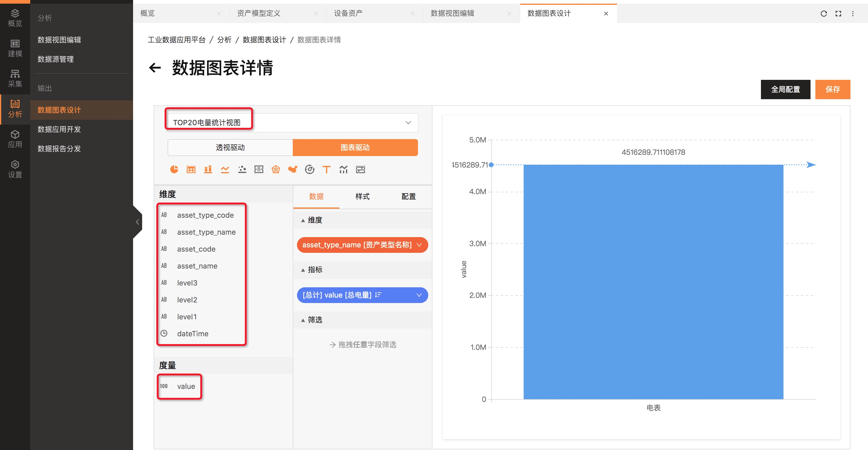Click the 全局配置 button
The height and width of the screenshot is (450, 868).
tap(785, 90)
